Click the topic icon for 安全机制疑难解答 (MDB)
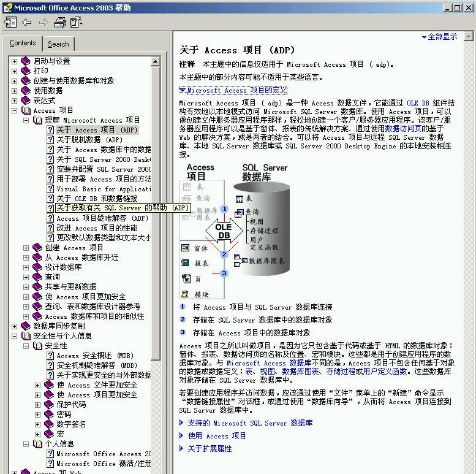Image resolution: width=476 pixels, height=474 pixels. tap(50, 365)
